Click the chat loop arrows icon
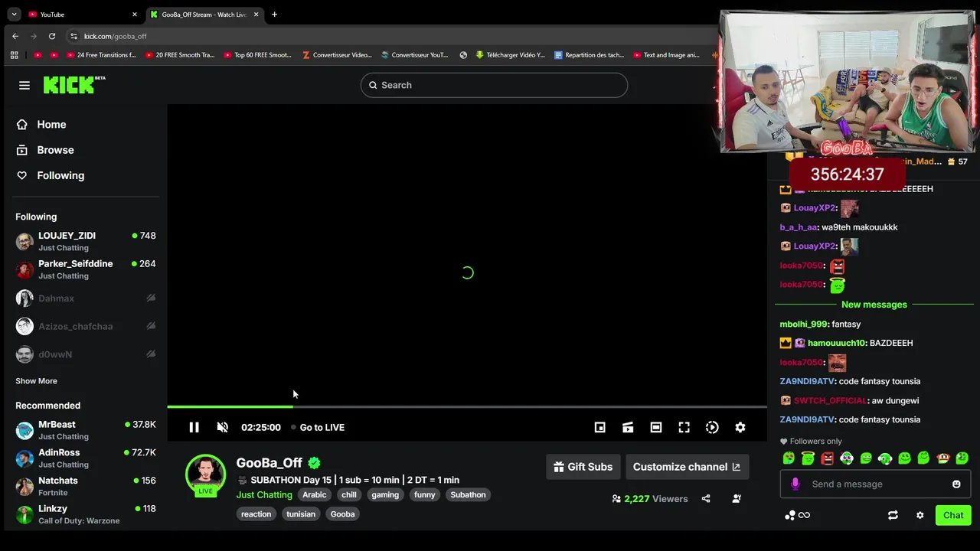 [x=893, y=515]
